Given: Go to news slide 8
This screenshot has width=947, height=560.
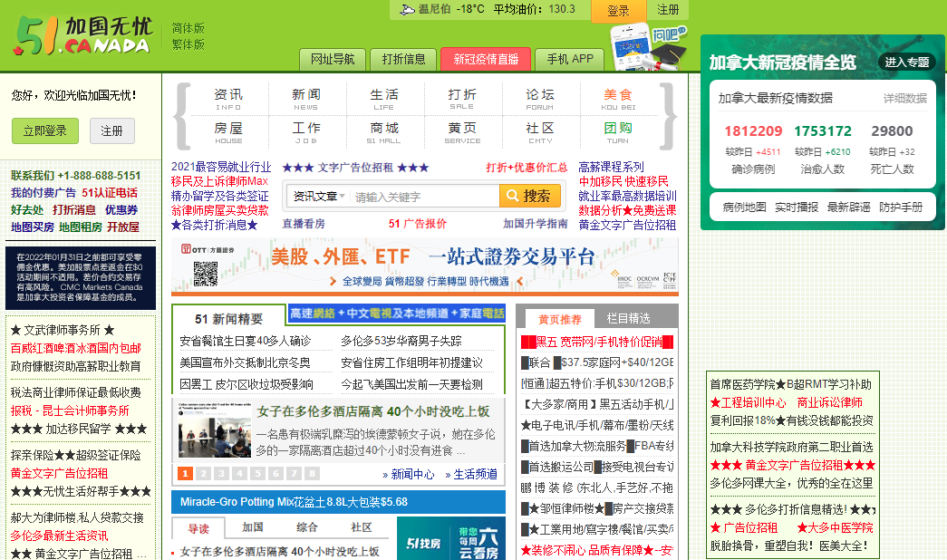Looking at the screenshot, I should tap(313, 473).
